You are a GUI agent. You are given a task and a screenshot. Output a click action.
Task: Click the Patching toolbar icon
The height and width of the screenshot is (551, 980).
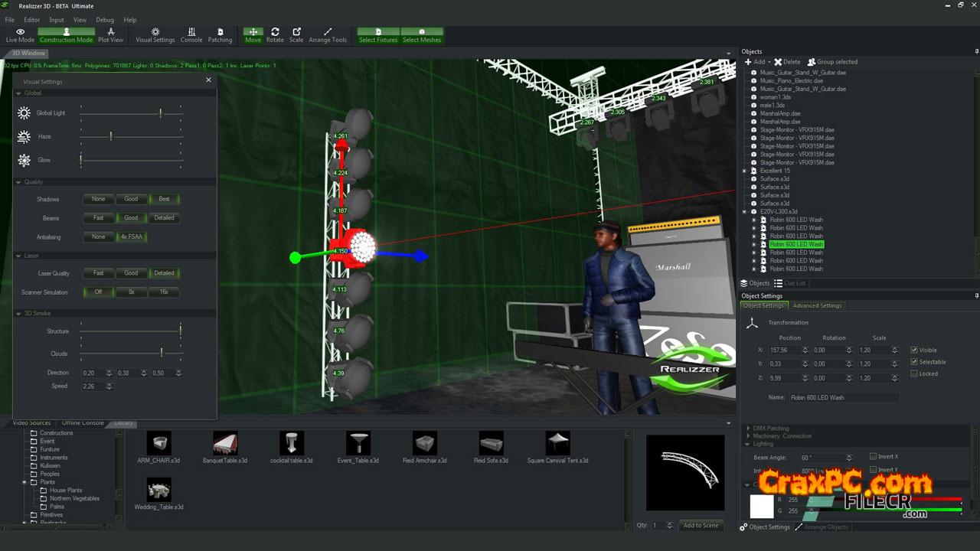pyautogui.click(x=220, y=35)
